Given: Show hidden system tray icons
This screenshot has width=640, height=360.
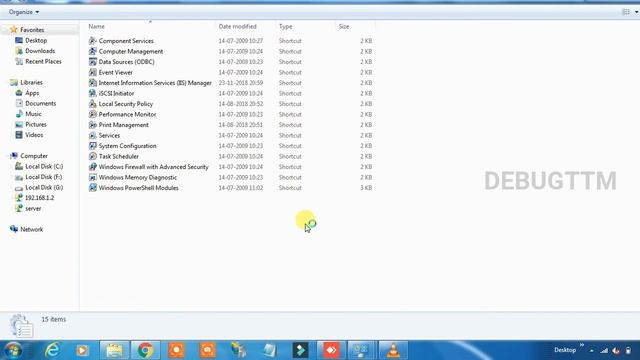Looking at the screenshot, I should [x=591, y=351].
